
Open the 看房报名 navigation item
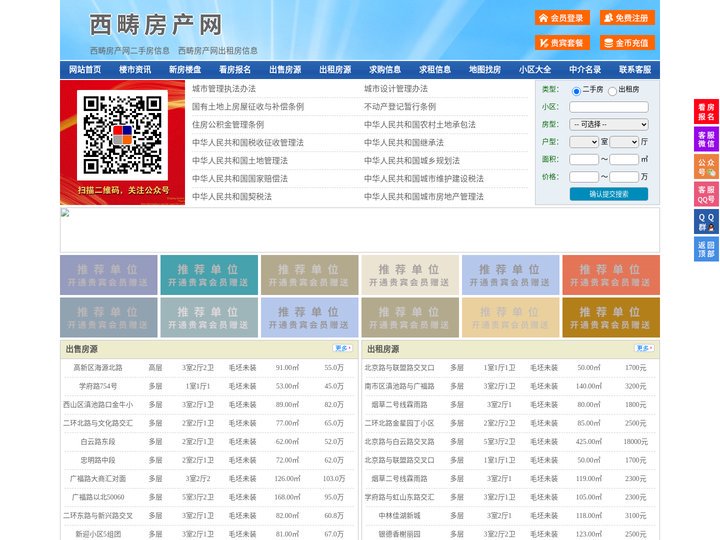(235, 69)
